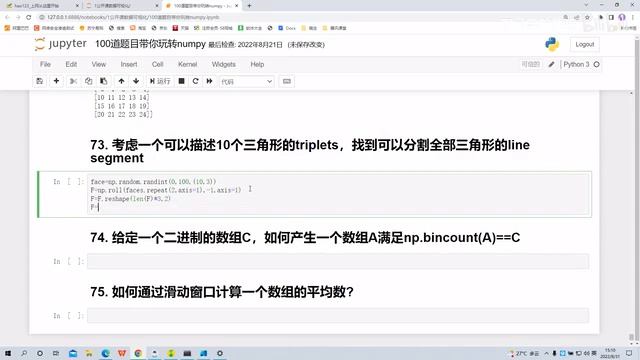Focus the empty code cell under question 74
This screenshot has width=640, height=360.
click(338, 261)
